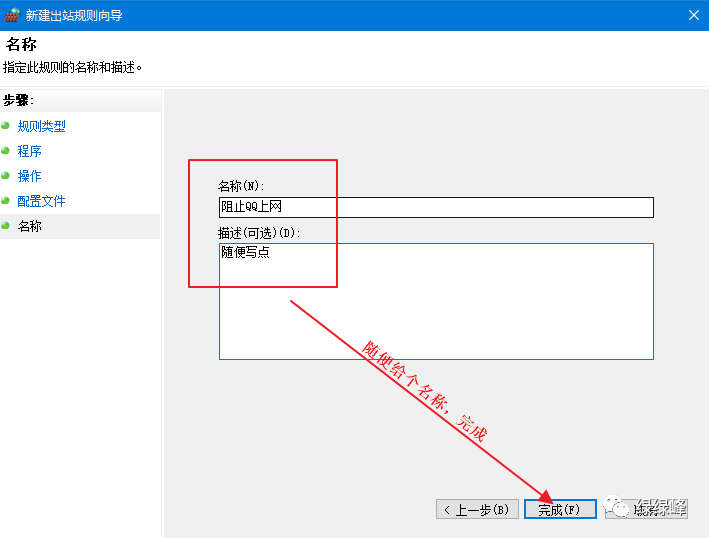The width and height of the screenshot is (709, 538).
Task: Click the 完成(F) finish button
Action: 560,510
